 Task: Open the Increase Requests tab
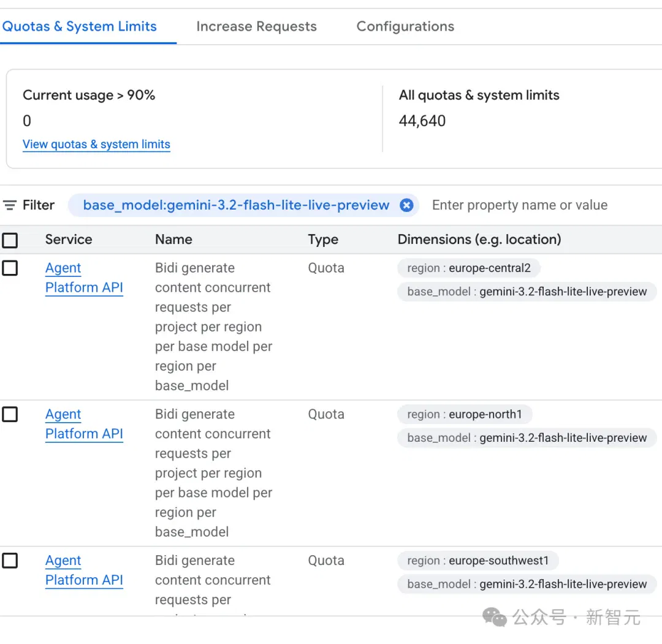pos(256,26)
